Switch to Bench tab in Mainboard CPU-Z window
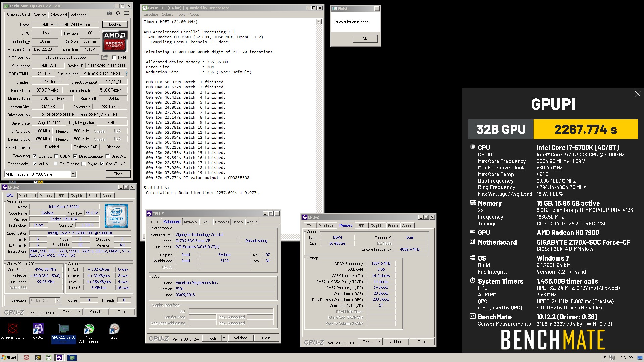Image resolution: width=644 pixels, height=362 pixels. pyautogui.click(x=237, y=222)
